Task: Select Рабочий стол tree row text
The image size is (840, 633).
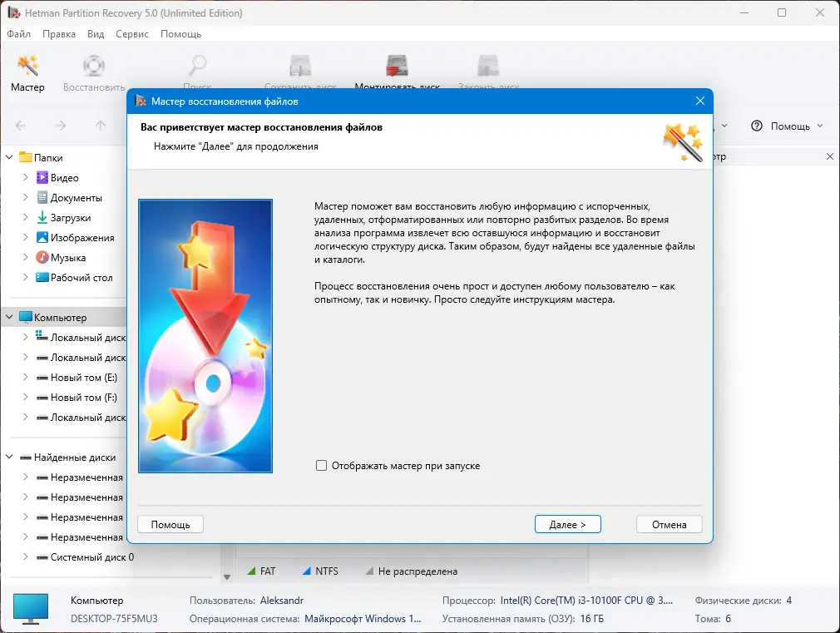Action: (x=82, y=278)
